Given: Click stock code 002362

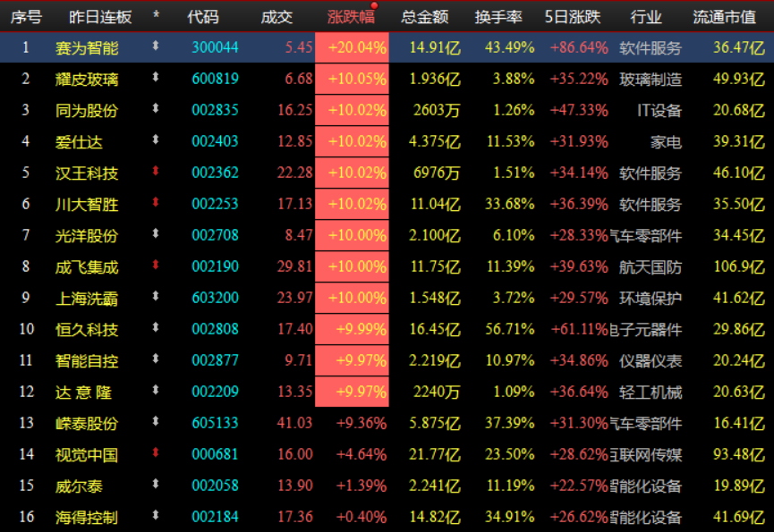Looking at the screenshot, I should click(216, 173).
